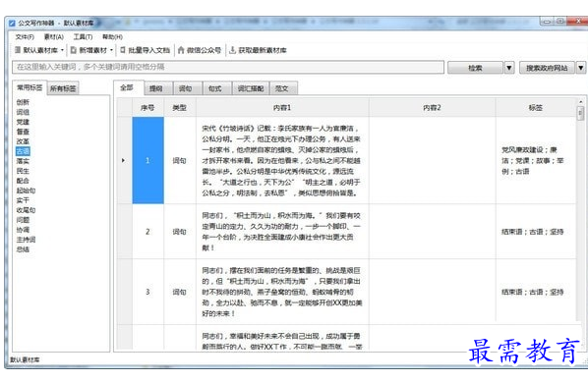
Task: Switch to the 所有标签 tab
Action: tap(63, 88)
